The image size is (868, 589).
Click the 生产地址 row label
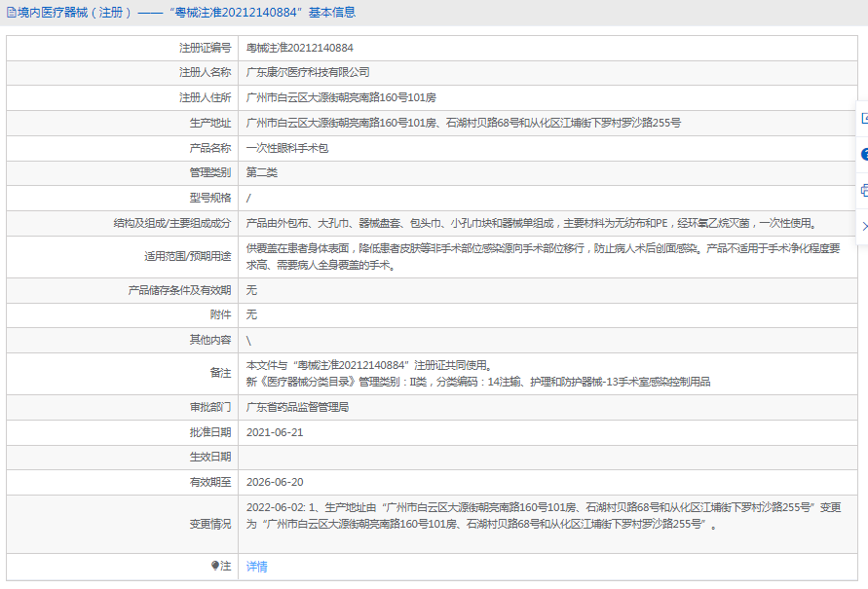coord(210,123)
